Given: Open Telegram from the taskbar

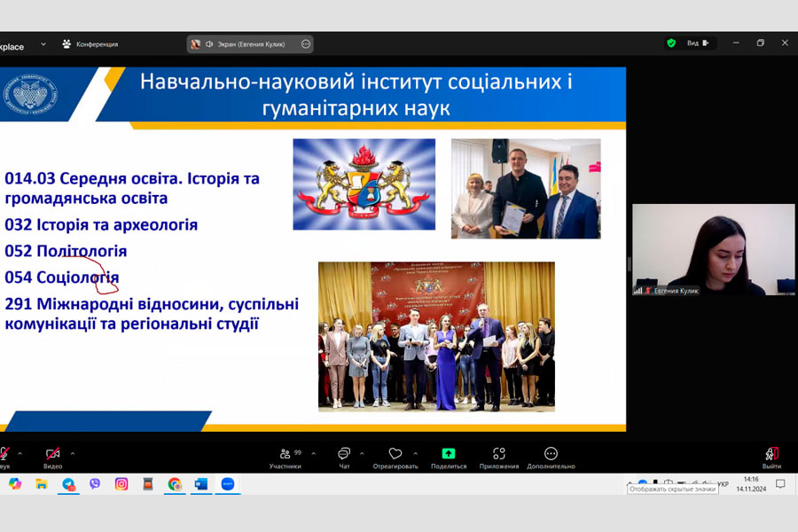Looking at the screenshot, I should pos(68,483).
